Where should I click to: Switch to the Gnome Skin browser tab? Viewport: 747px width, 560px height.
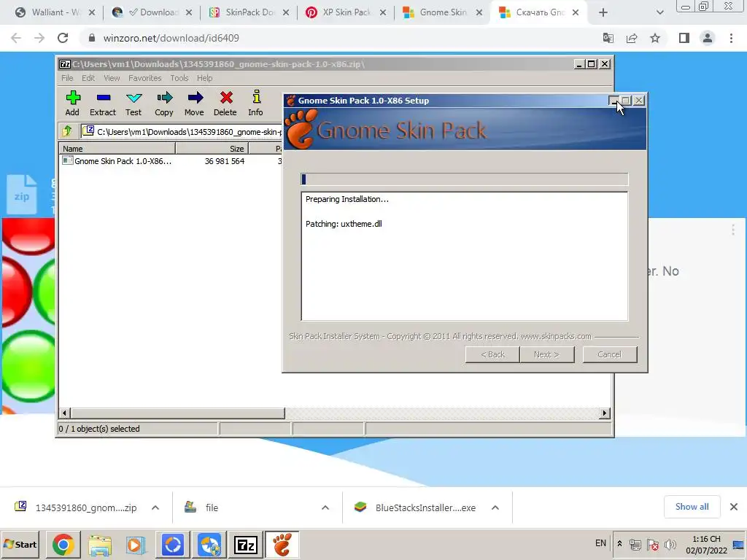pyautogui.click(x=442, y=12)
